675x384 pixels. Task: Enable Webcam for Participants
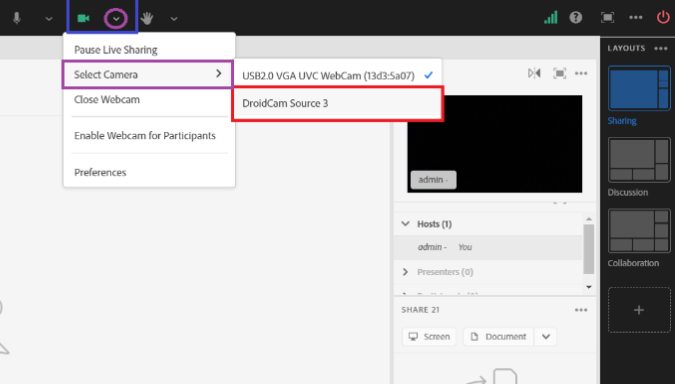point(145,136)
